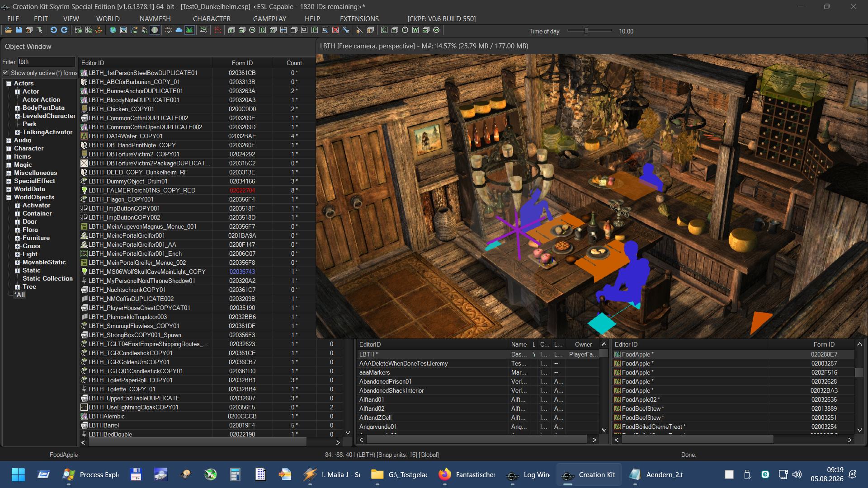Open the Windows Start menu
Viewport: 868px width, 488px height.
pos(18,474)
